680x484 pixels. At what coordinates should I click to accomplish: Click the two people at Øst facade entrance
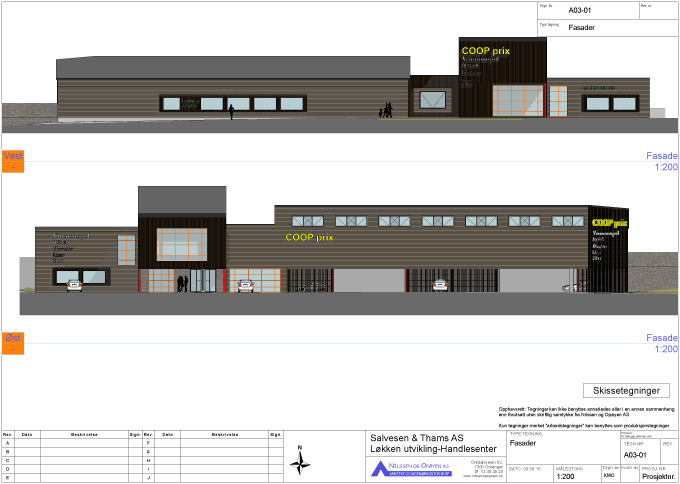pos(183,284)
